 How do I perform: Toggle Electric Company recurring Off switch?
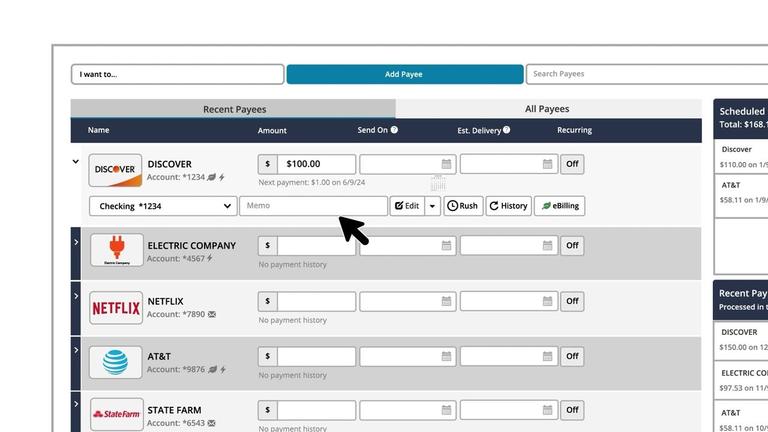(572, 245)
